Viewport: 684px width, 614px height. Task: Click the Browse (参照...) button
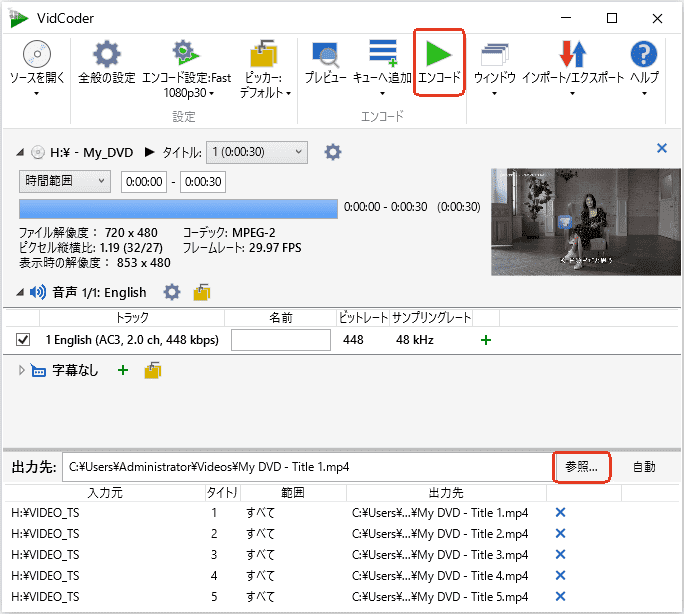581,467
